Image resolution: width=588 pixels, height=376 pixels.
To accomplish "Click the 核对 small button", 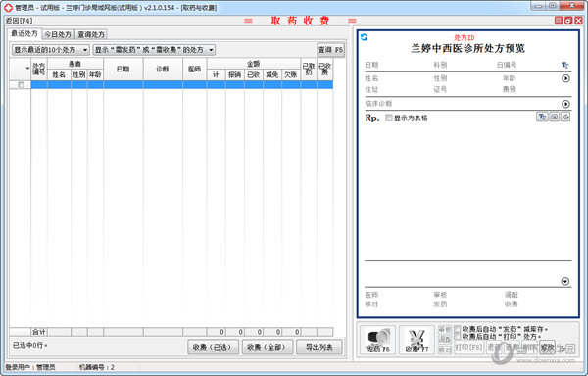I will point(445,350).
